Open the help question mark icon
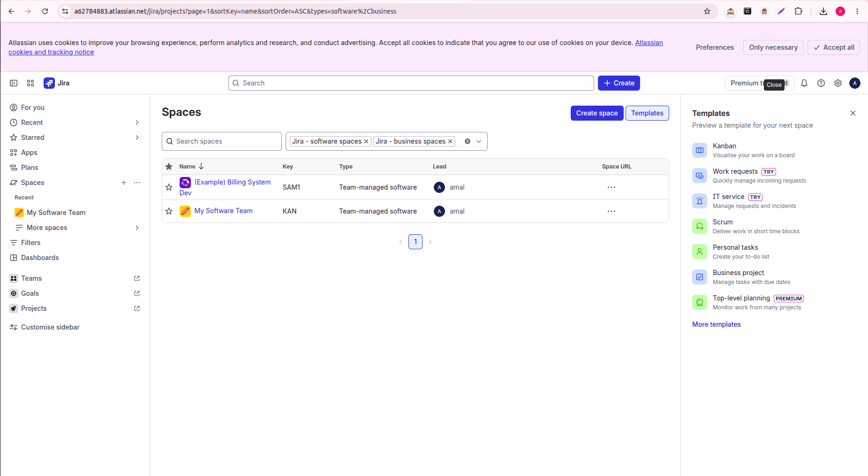The image size is (868, 476). click(821, 83)
